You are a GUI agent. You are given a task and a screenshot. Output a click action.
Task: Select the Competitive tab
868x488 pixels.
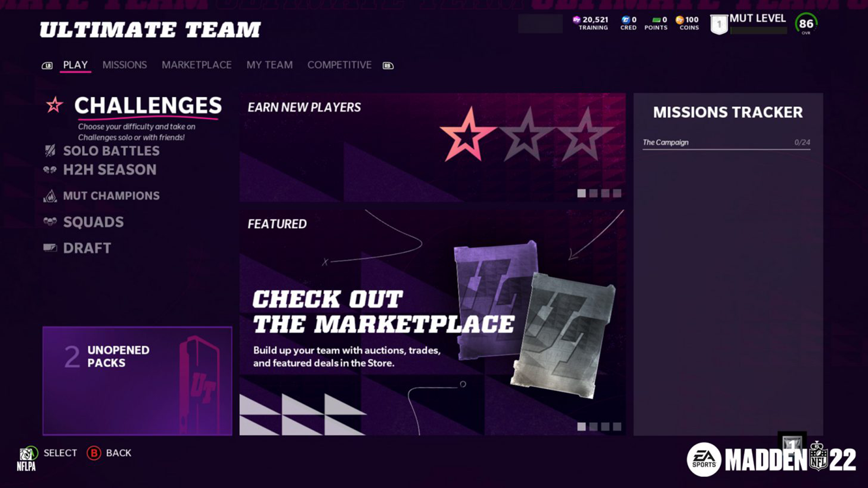coord(340,65)
